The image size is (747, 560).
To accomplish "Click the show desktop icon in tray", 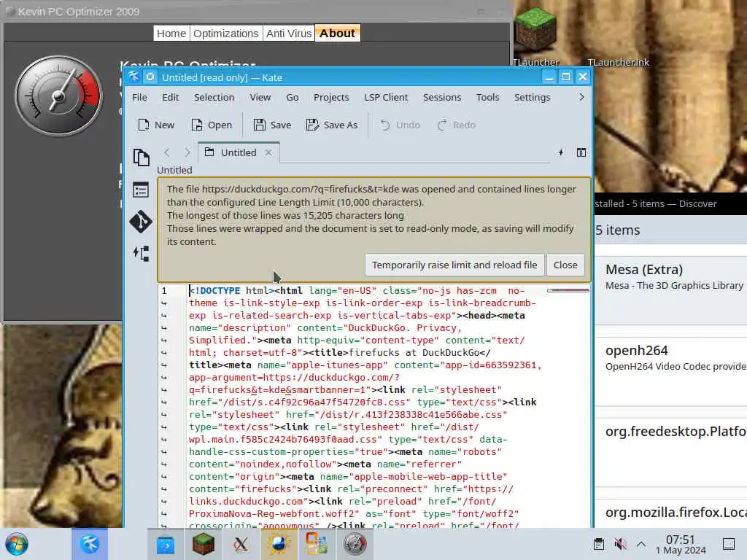I will point(729,544).
